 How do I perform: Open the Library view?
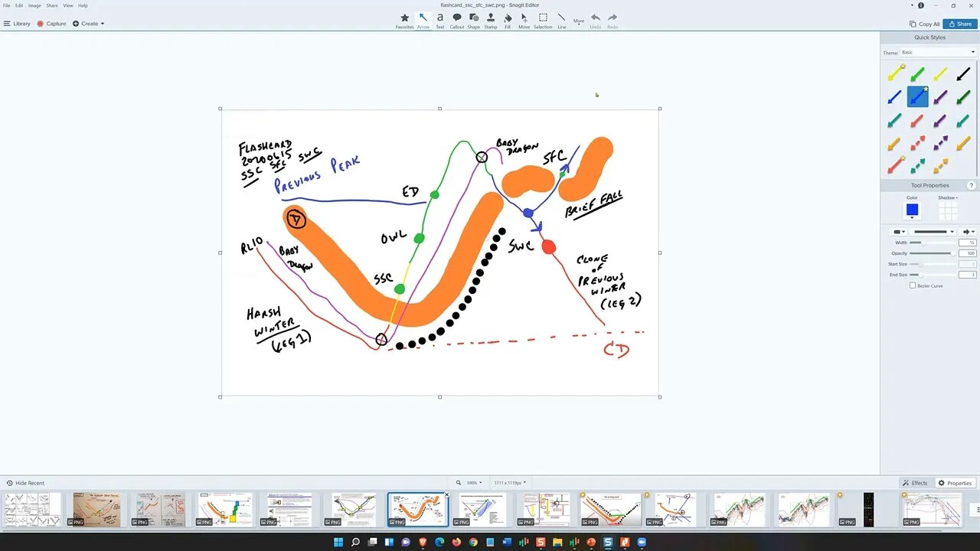tap(17, 24)
